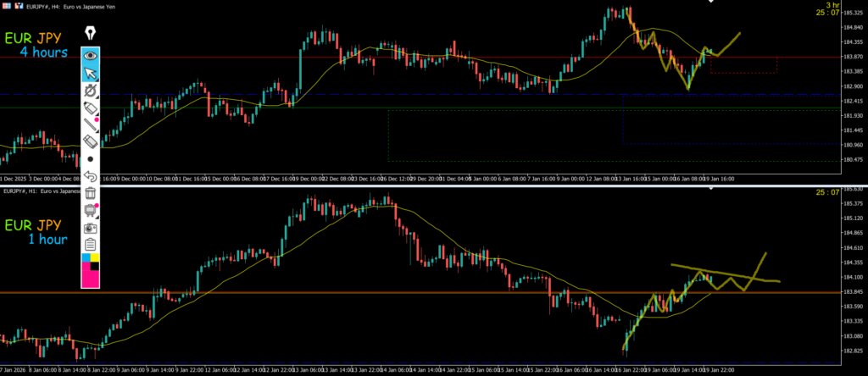Select the diagonal line drawing tool

(90, 125)
